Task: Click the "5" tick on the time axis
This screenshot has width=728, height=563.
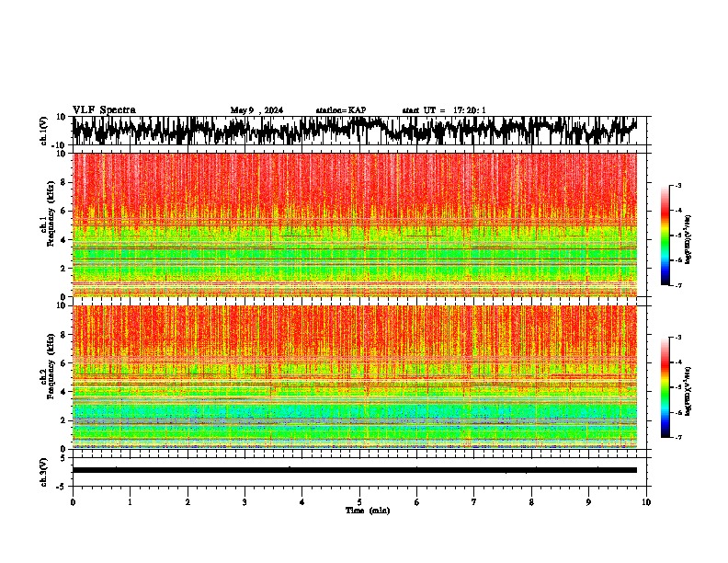Action: point(359,502)
